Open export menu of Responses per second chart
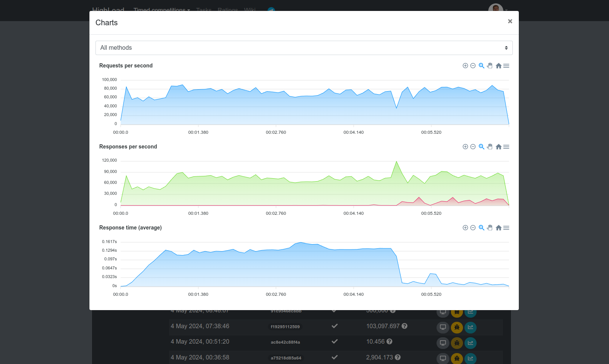This screenshot has height=364, width=609. click(x=506, y=147)
